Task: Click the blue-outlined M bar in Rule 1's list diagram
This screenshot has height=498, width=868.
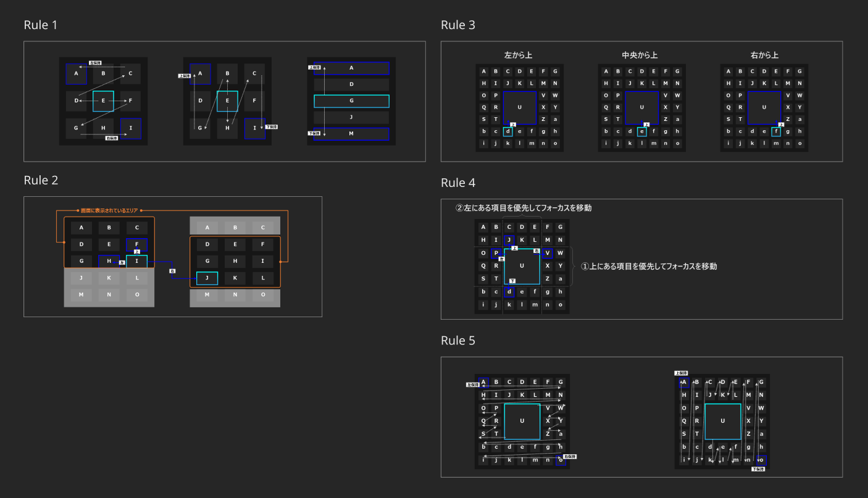Action: (351, 134)
